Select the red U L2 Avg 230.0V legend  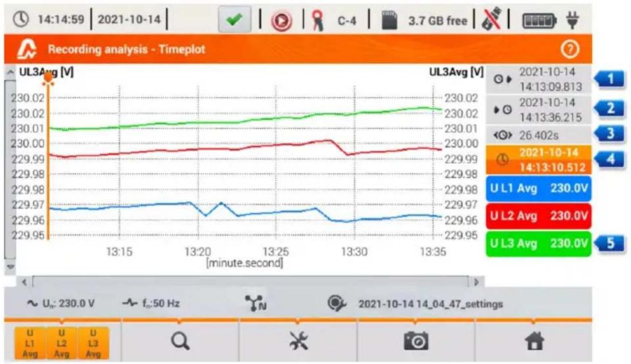(x=539, y=216)
